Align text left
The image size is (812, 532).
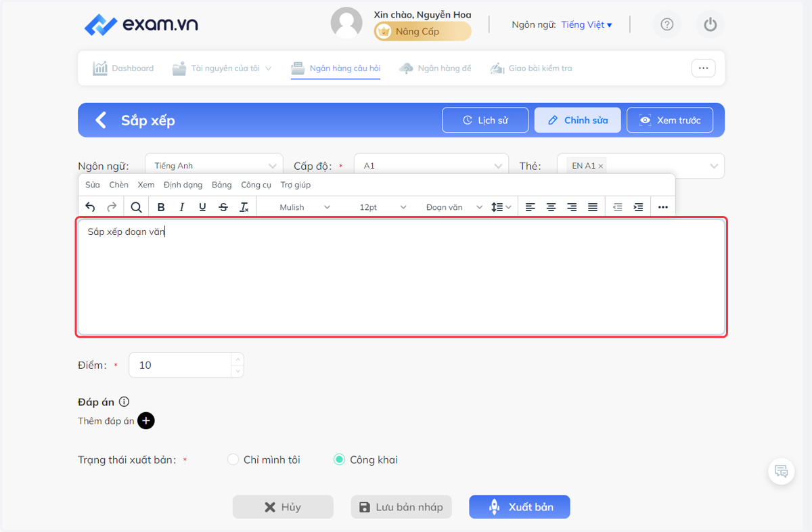[531, 207]
